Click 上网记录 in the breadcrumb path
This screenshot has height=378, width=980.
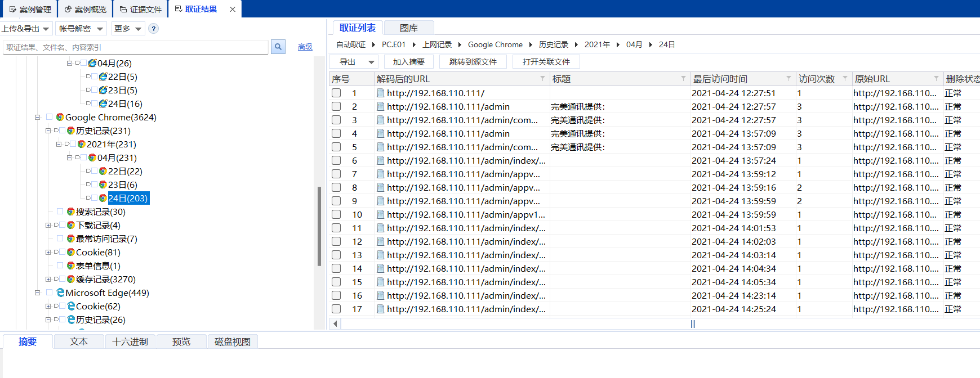437,44
